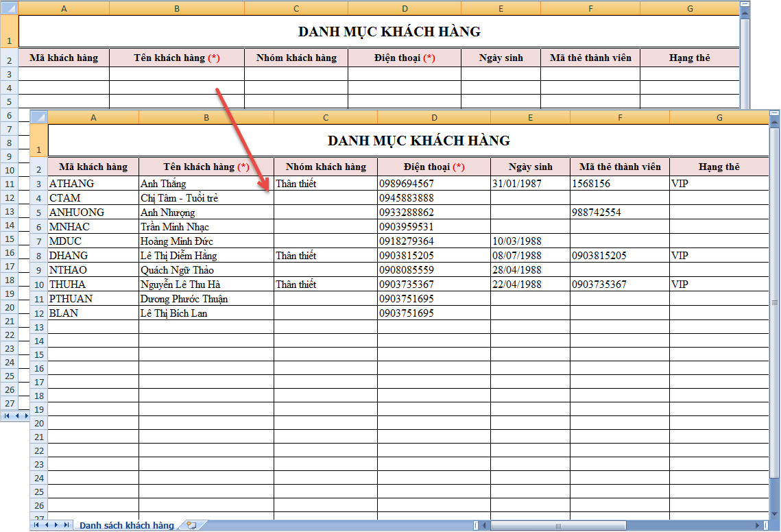This screenshot has width=781, height=532.
Task: Select the cell containing Lê Thị Diễm Hằng
Action: point(206,255)
